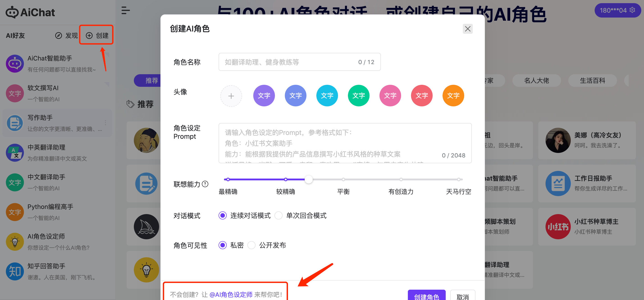
Task: Click the @AI角色设定师 link
Action: (x=231, y=295)
